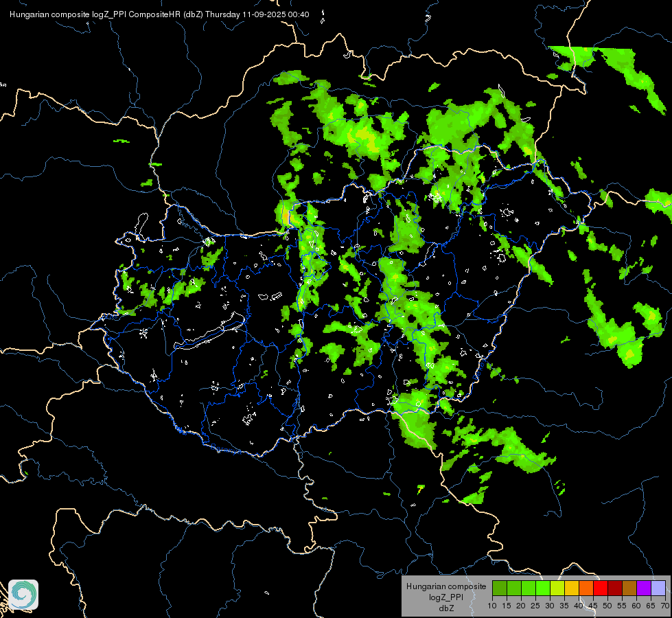Select the 65-70 dBZ lavender swatch
The width and height of the screenshot is (672, 618).
[x=658, y=588]
